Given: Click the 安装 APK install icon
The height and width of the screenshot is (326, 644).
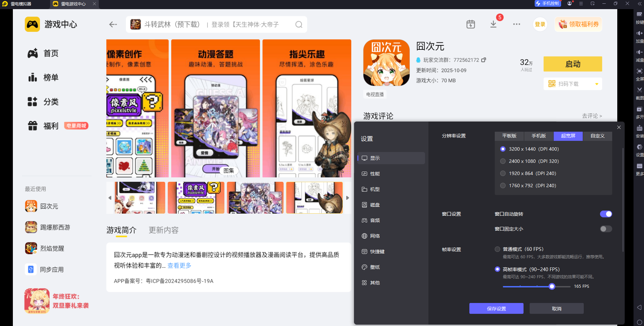Looking at the screenshot, I should 639,128.
